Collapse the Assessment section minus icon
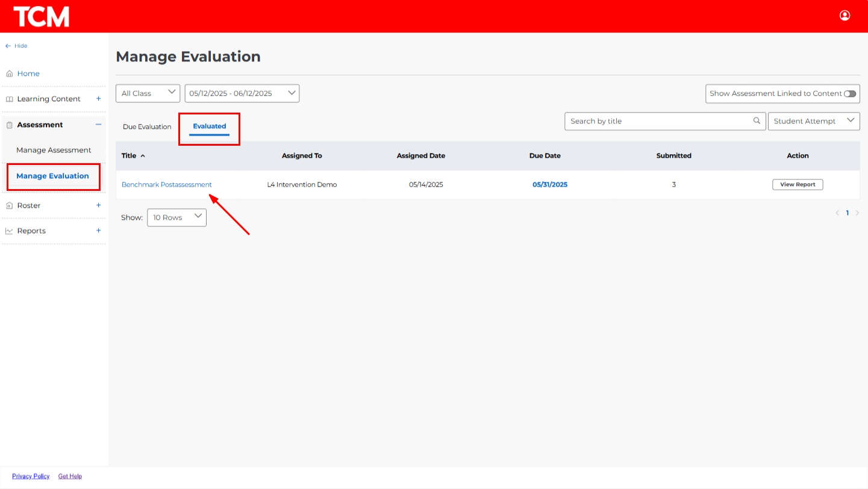This screenshot has width=868, height=489. pos(98,125)
